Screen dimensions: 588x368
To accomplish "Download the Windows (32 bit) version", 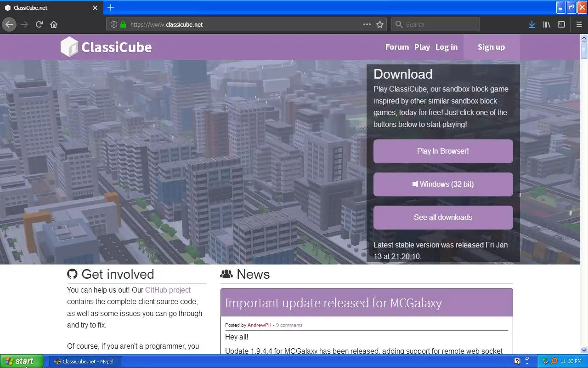I will (443, 184).
